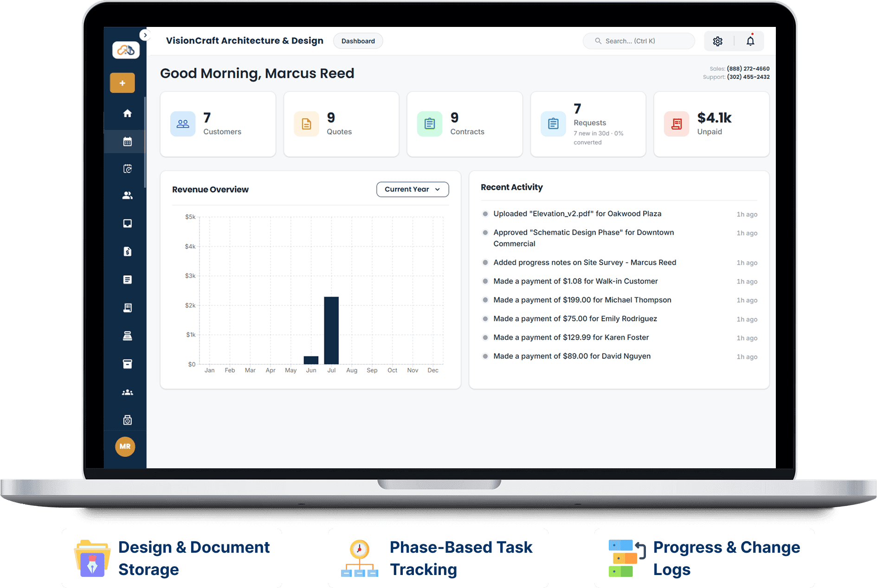Open the receipt invoice icon in sidebar
The image size is (877, 588).
(x=127, y=308)
